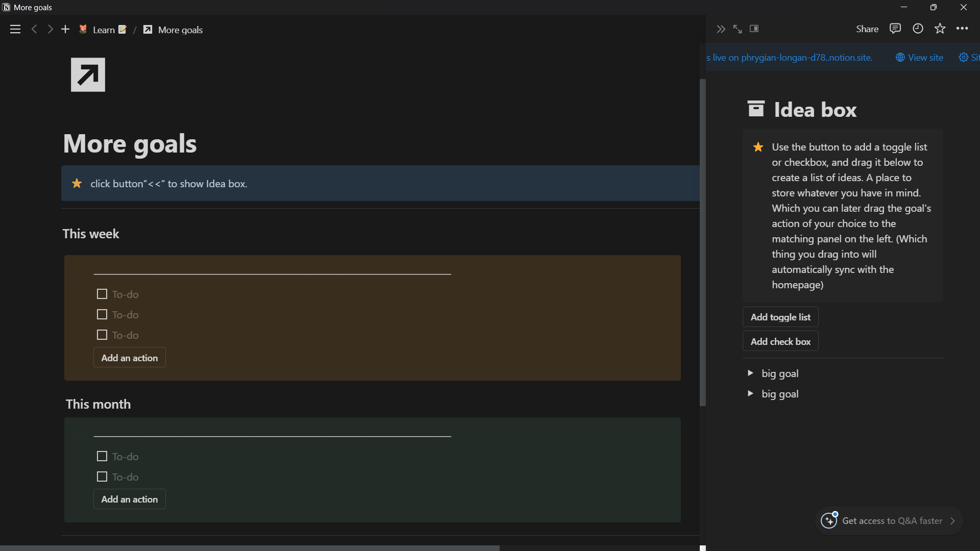Image resolution: width=980 pixels, height=551 pixels.
Task: Open the hamburger sidebar menu
Action: click(x=15, y=30)
